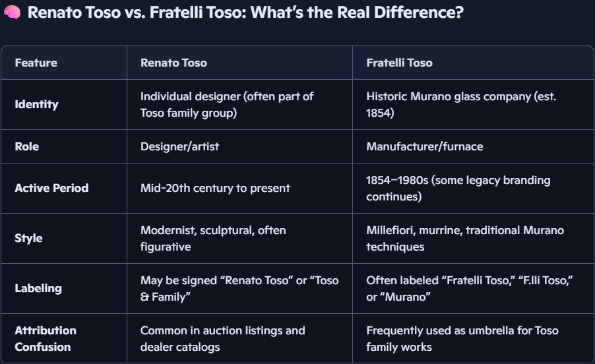Click the 'Active Period' row label
595x364 pixels.
point(51,188)
